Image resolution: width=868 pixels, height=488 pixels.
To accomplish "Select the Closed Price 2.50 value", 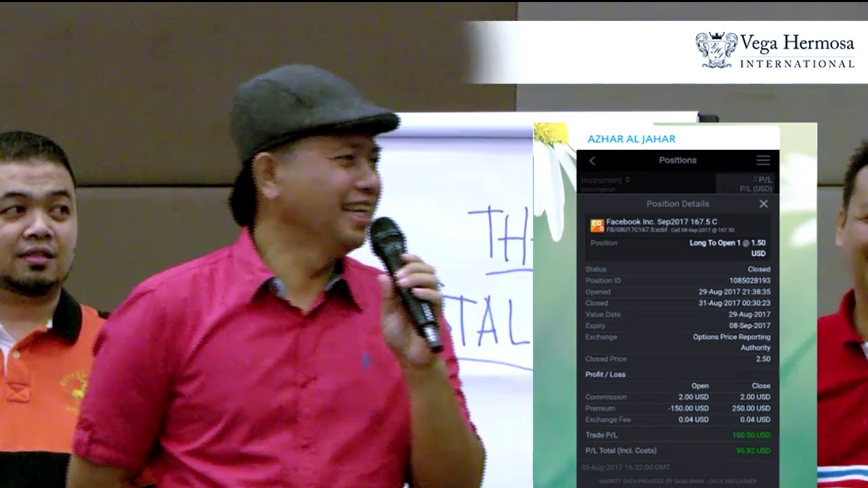I will click(x=763, y=359).
